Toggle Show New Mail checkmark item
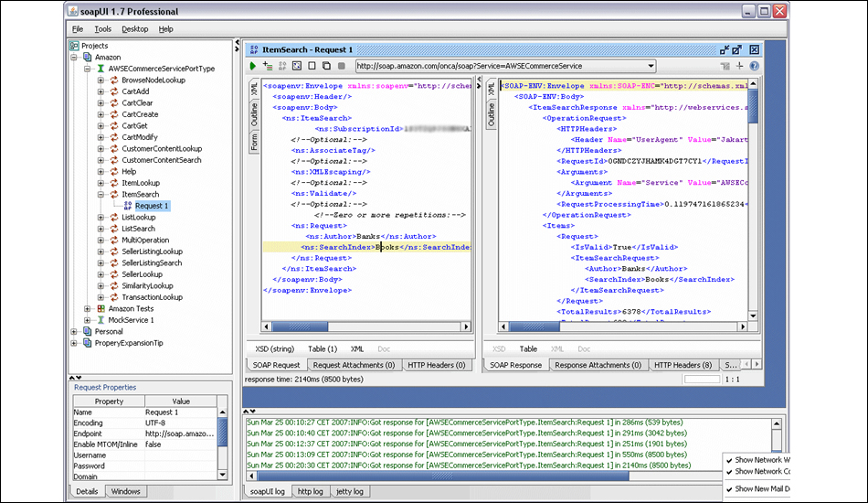Screen dimensions: 868x503 click(x=757, y=489)
